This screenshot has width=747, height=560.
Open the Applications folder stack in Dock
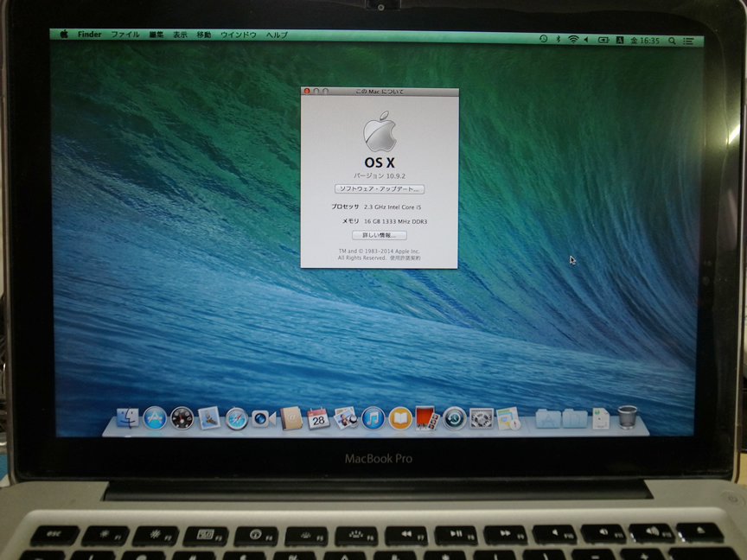(548, 419)
